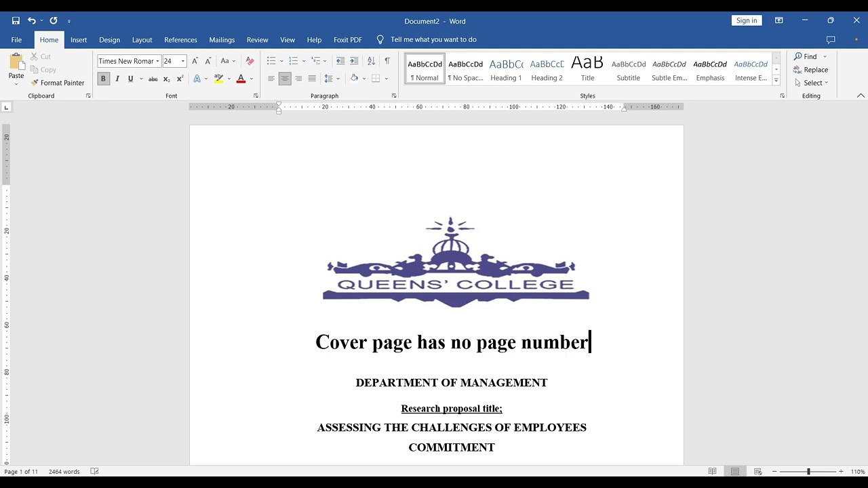This screenshot has width=868, height=488.
Task: Justify the paragraph text
Action: (x=312, y=79)
